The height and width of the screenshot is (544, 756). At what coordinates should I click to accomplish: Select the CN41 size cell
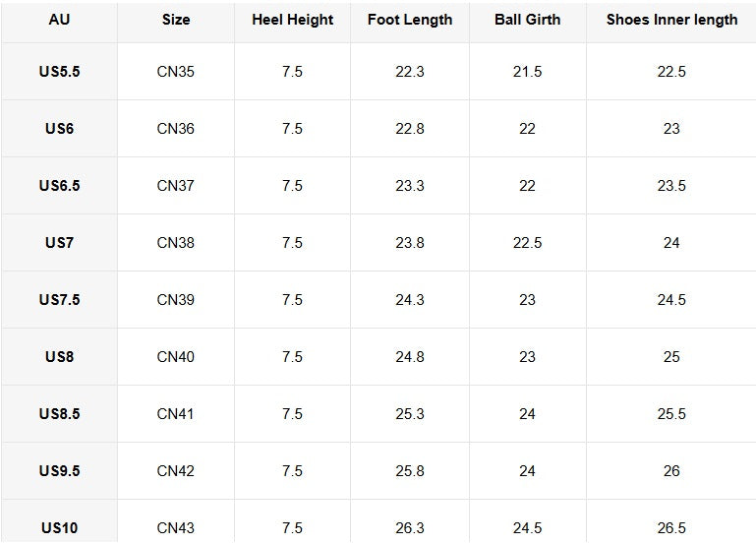pos(176,414)
